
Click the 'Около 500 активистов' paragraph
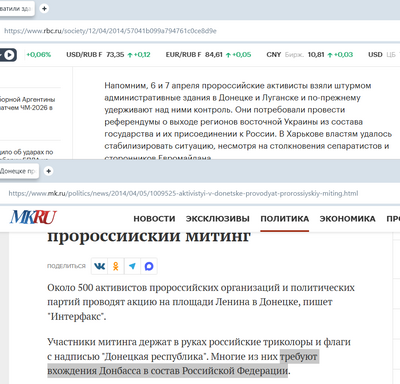pos(201,302)
